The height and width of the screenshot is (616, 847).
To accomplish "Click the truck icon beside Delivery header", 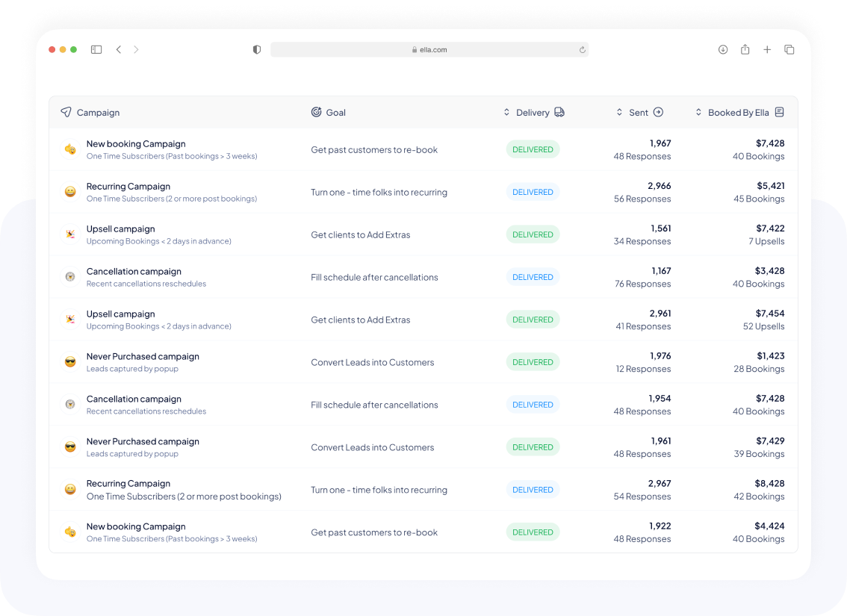I will (x=559, y=112).
